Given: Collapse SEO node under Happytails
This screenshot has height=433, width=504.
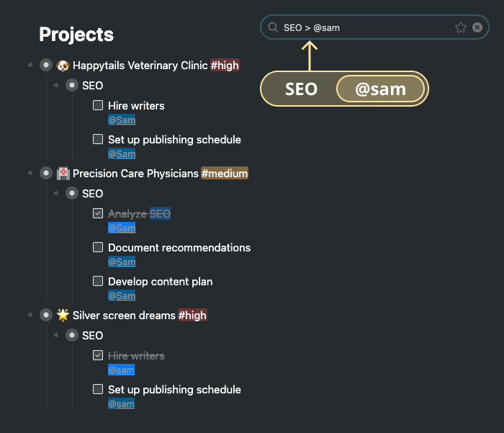Looking at the screenshot, I should pyautogui.click(x=56, y=85).
